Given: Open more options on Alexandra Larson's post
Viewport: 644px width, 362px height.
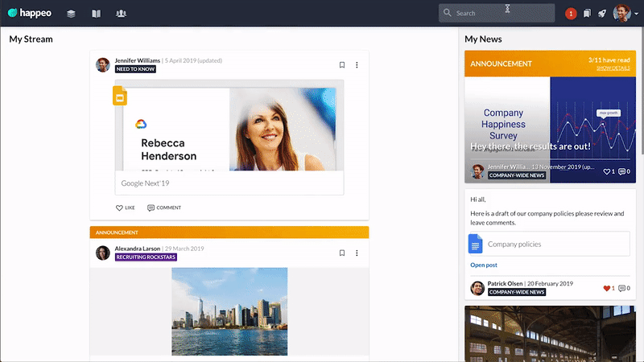Looking at the screenshot, I should [x=357, y=253].
